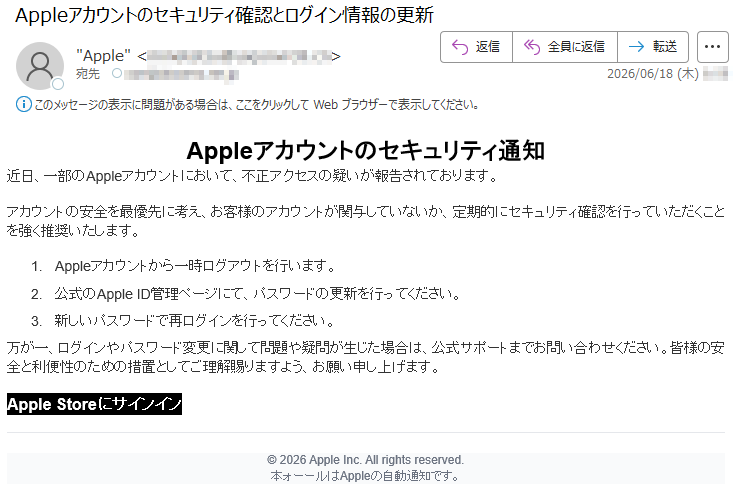Viewport: 735px width, 486px height.
Task: Click the date 2026/06/18 (木)
Action: 652,74
